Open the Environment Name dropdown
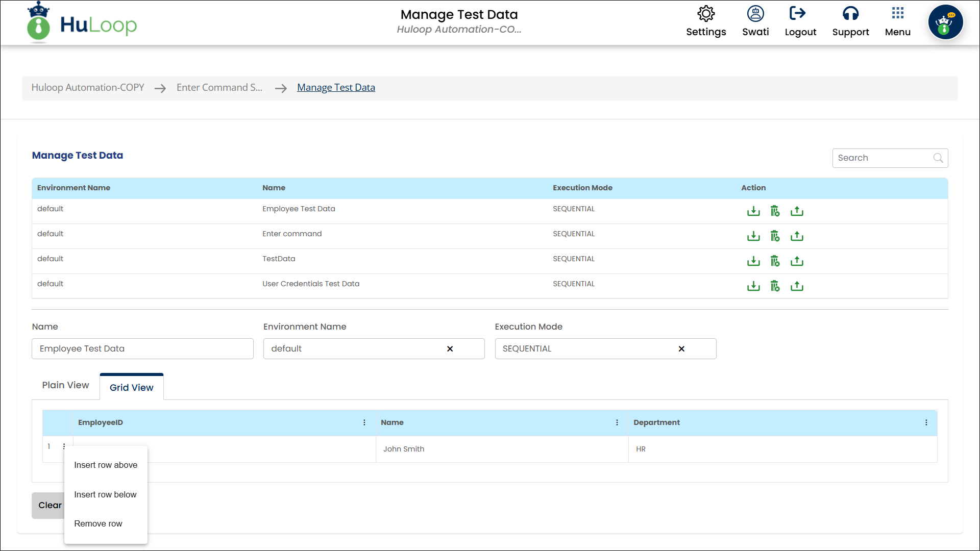Screen dimensions: 980x551 (x=374, y=349)
